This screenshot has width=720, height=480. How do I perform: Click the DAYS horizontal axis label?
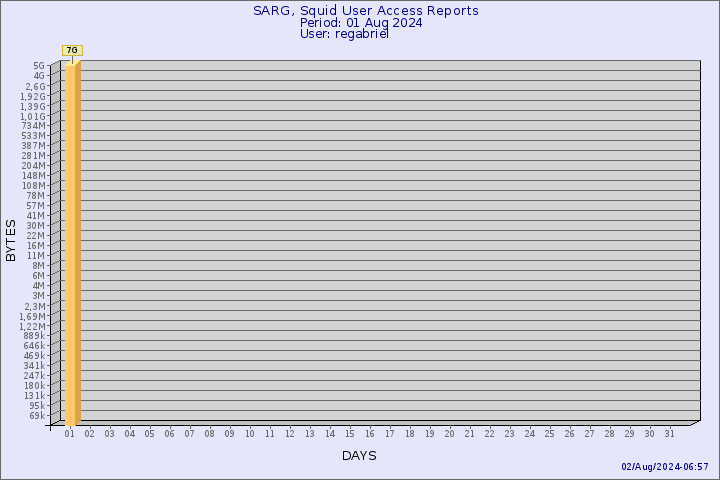coord(359,456)
